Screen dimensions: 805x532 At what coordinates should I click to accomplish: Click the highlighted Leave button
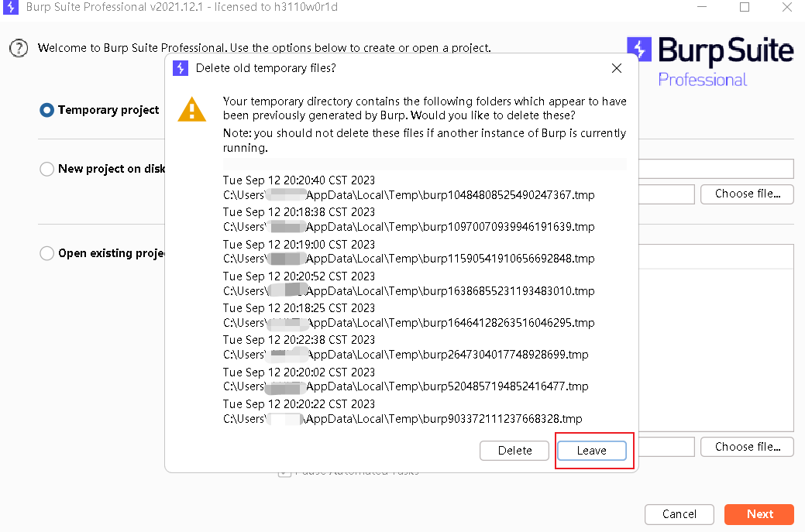click(x=592, y=450)
